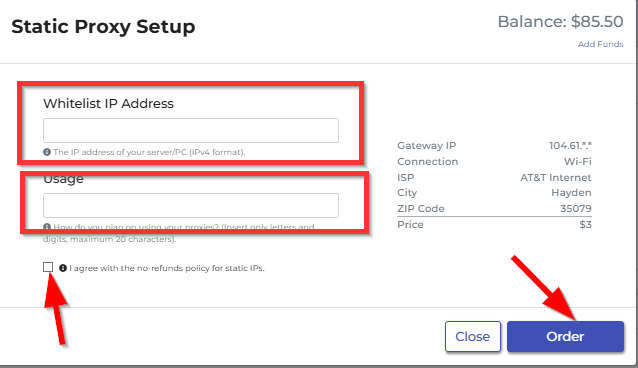The height and width of the screenshot is (368, 638).
Task: Click the Add Funds link
Action: 601,44
